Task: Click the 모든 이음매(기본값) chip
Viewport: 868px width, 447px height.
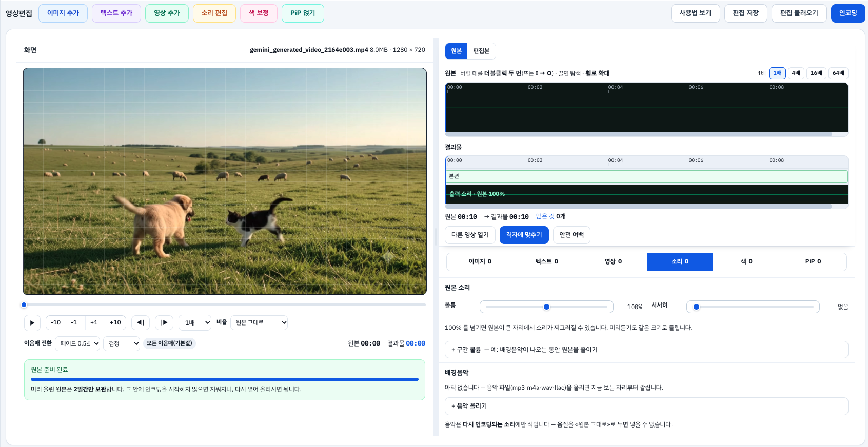Action: (169, 343)
